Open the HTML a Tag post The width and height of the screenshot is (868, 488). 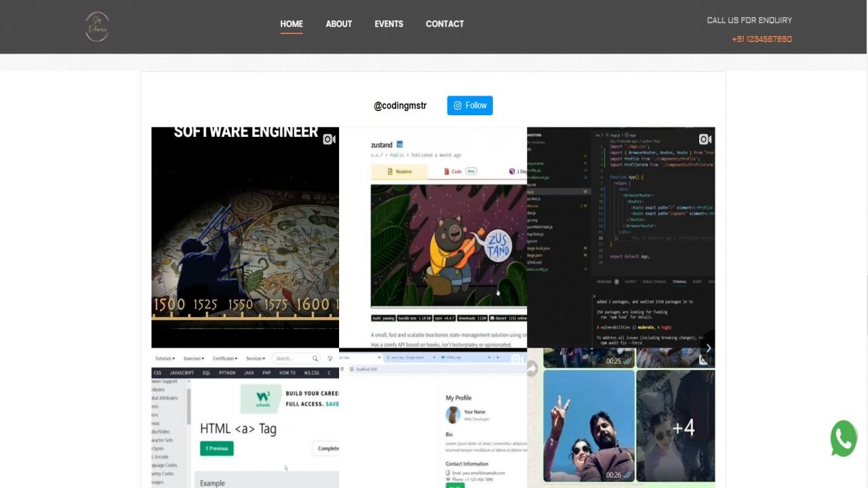click(x=245, y=418)
